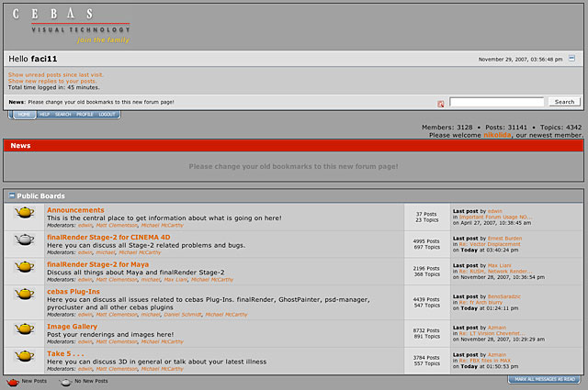Viewport: 588px width, 390px height.
Task: Click the Image Gallery teapot icon
Action: coord(25,329)
